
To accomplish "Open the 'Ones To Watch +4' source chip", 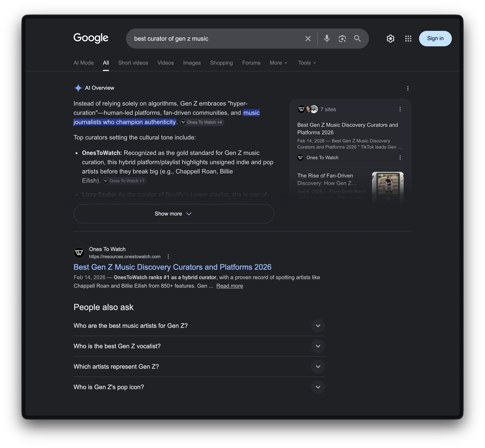I will [x=202, y=123].
